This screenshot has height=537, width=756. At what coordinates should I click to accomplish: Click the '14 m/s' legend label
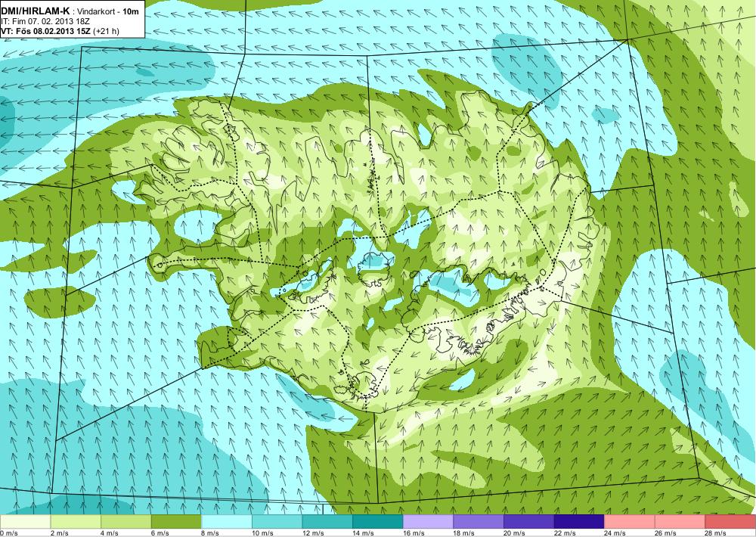(363, 533)
